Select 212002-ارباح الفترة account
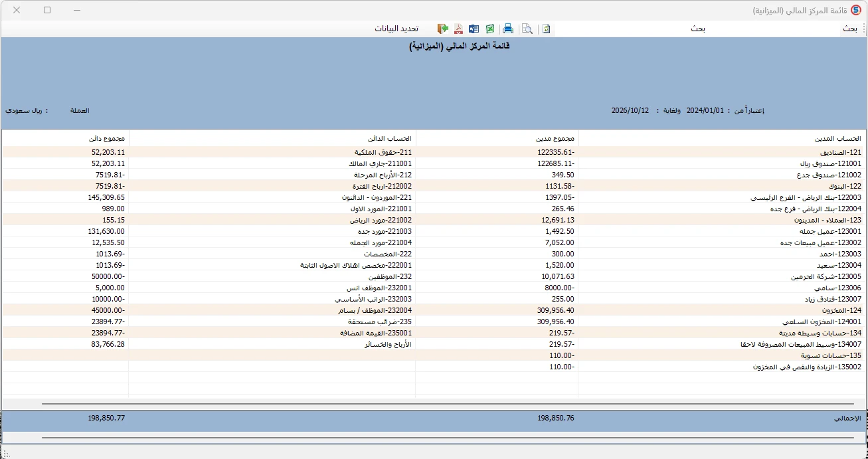 pyautogui.click(x=382, y=186)
